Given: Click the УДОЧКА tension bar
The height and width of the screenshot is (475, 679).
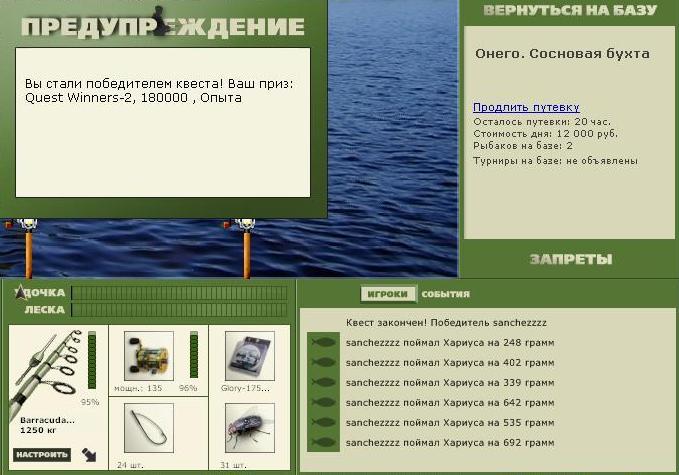Looking at the screenshot, I should point(179,293).
